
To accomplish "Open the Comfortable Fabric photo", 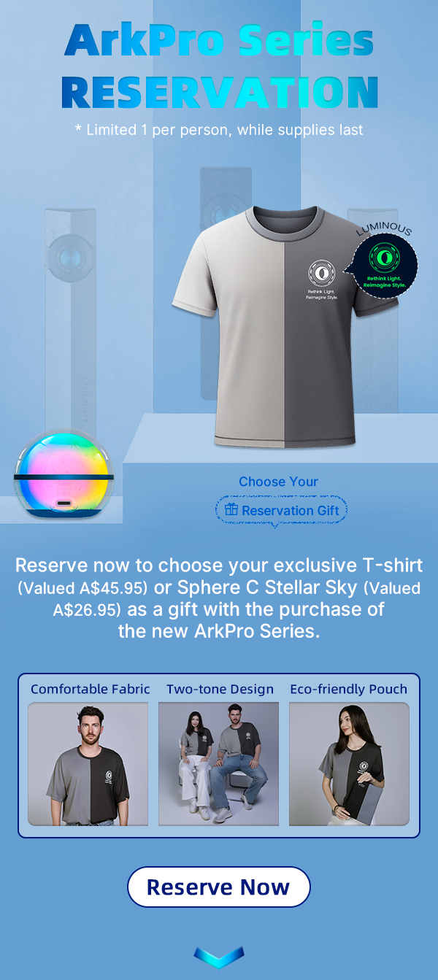I will [x=88, y=764].
